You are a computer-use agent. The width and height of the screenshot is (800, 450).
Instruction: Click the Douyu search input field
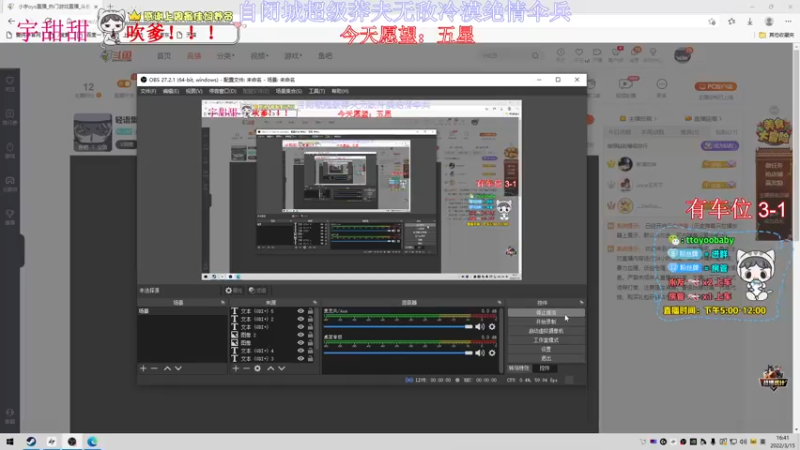503,56
